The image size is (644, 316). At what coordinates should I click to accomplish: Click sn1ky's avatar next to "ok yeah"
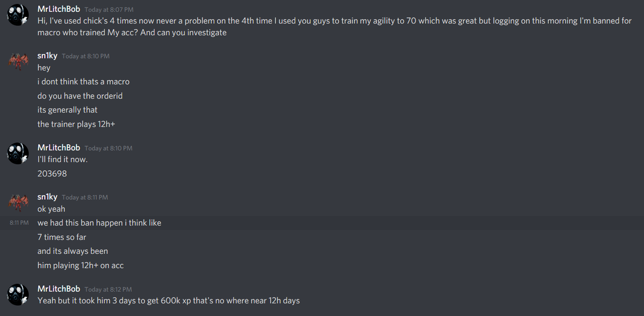click(18, 202)
